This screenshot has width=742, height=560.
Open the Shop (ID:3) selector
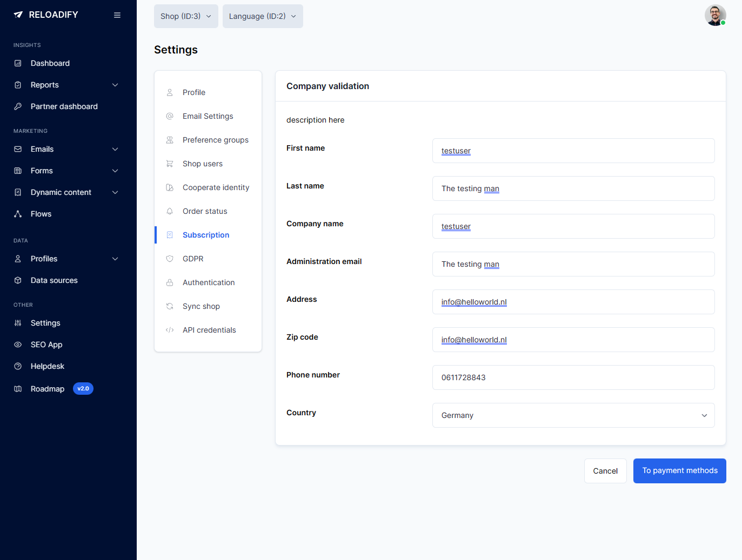point(186,16)
